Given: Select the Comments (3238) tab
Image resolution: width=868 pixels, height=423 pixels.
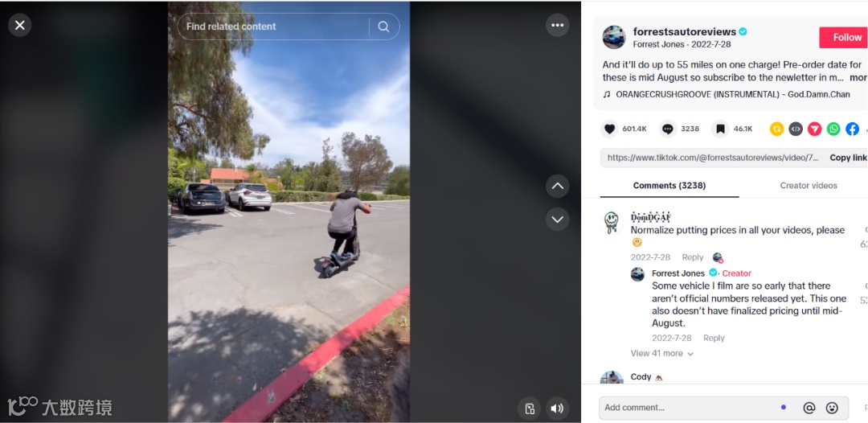Looking at the screenshot, I should [x=669, y=186].
